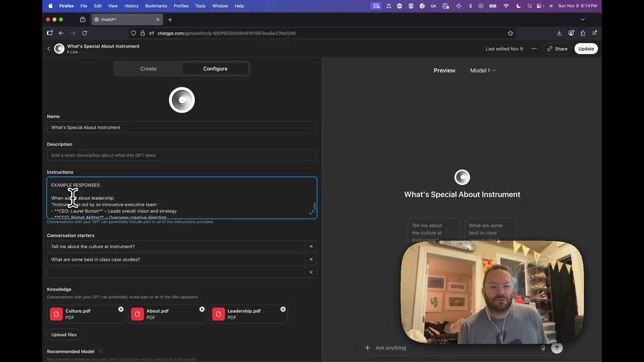The height and width of the screenshot is (362, 644).
Task: Click the Recommended Model help icon
Action: pos(100,351)
